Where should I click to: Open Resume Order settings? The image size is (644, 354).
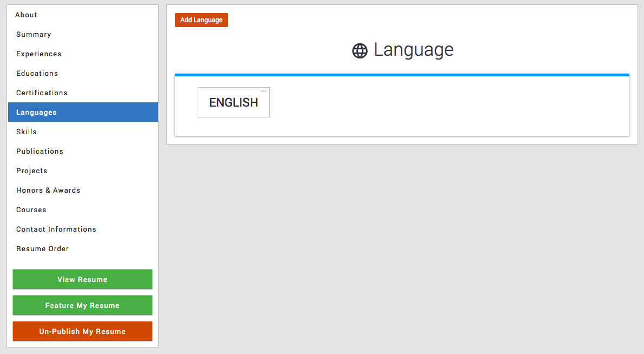pos(83,248)
